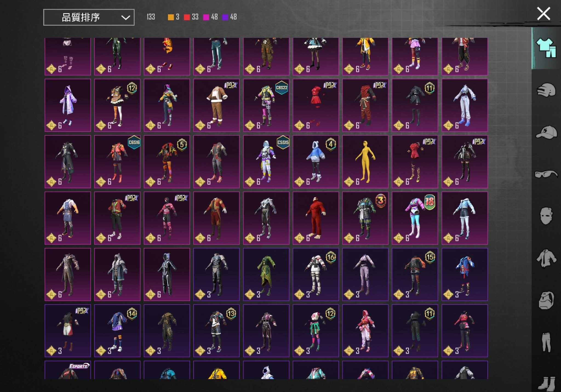Select the yellow bodysuit outfit
This screenshot has width=561, height=392.
click(x=365, y=162)
